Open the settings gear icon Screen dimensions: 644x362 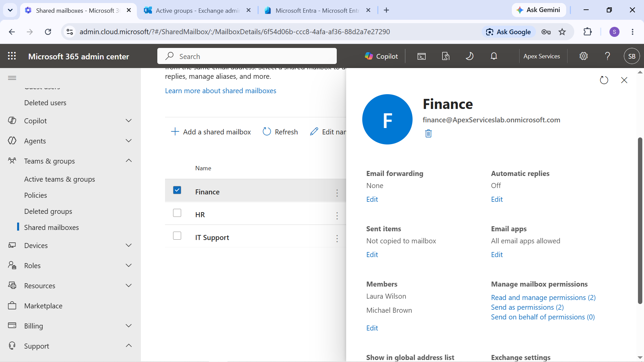point(584,56)
